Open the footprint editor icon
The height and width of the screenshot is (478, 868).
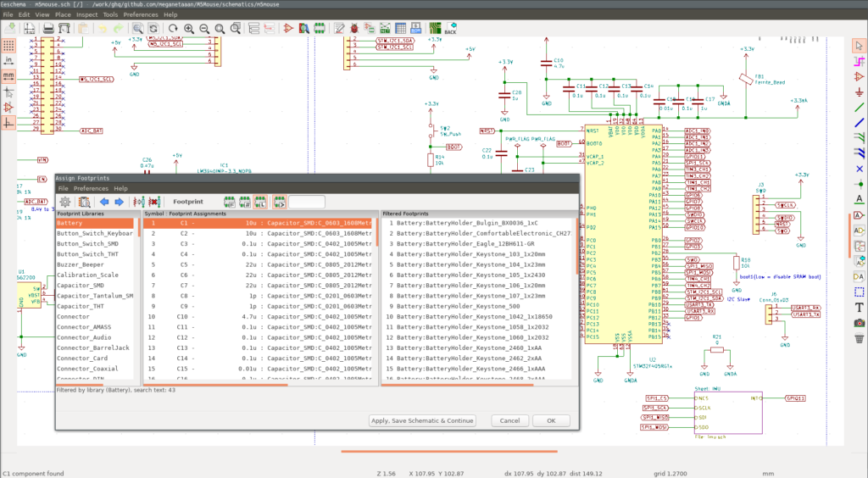click(320, 28)
